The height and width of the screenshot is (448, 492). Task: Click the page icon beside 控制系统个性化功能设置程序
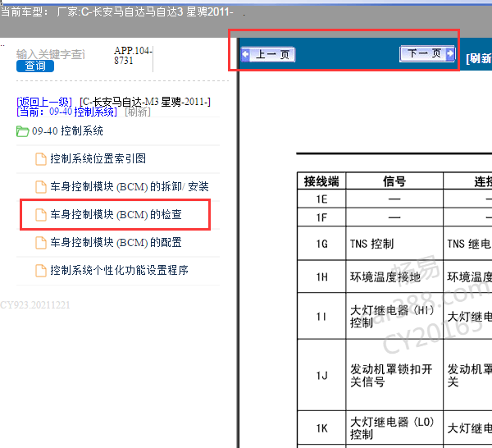click(x=41, y=271)
